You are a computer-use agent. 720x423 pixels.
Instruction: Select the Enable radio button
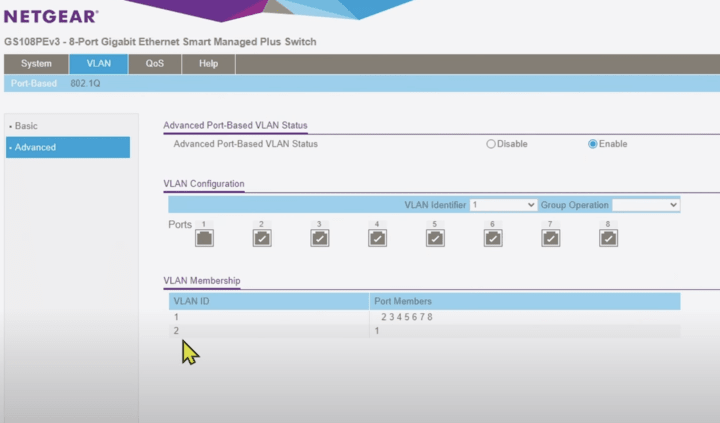[593, 144]
